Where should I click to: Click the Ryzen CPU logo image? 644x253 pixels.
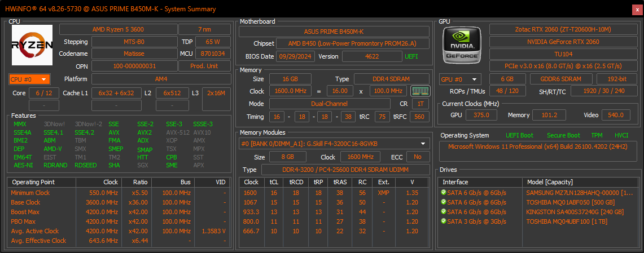pos(32,45)
